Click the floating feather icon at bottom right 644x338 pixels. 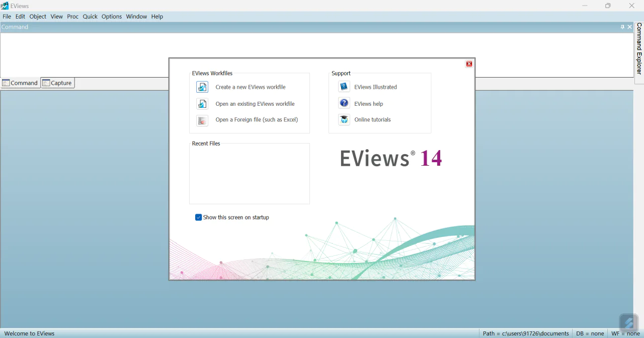[628, 323]
